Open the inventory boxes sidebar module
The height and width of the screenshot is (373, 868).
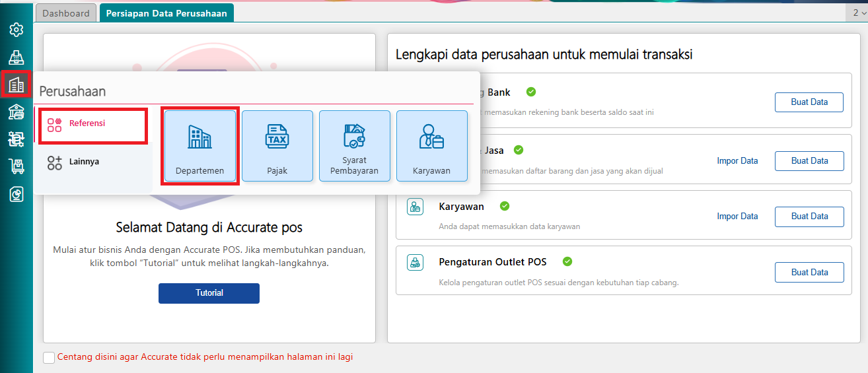pyautogui.click(x=17, y=139)
